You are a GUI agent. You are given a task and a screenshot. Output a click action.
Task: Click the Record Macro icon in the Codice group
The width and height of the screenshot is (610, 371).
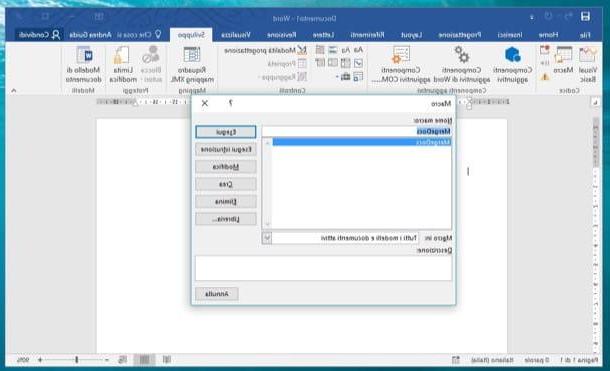tap(545, 50)
